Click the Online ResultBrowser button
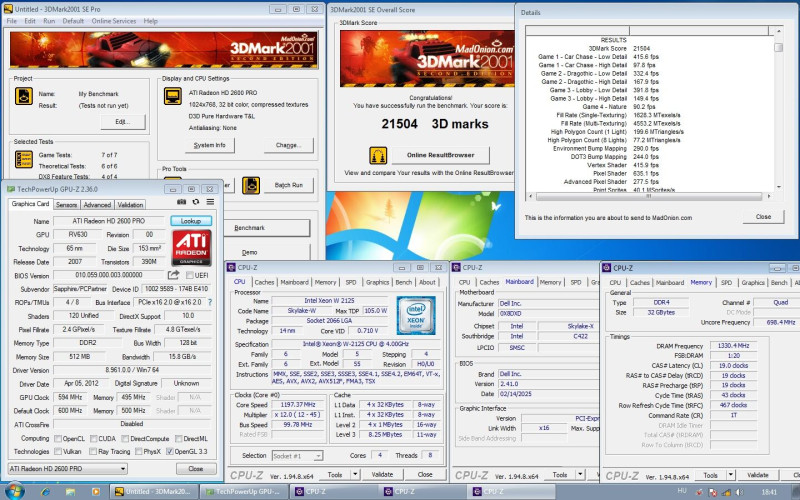 point(440,155)
